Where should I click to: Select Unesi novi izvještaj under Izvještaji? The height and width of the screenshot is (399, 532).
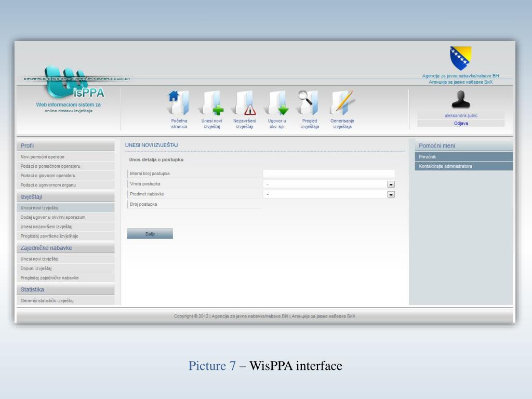click(x=65, y=208)
